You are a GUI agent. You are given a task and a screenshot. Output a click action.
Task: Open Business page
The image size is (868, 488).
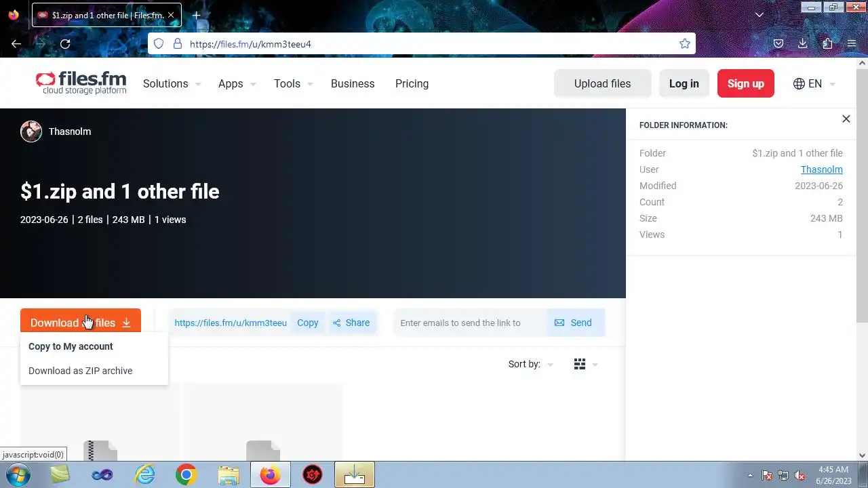click(x=353, y=83)
